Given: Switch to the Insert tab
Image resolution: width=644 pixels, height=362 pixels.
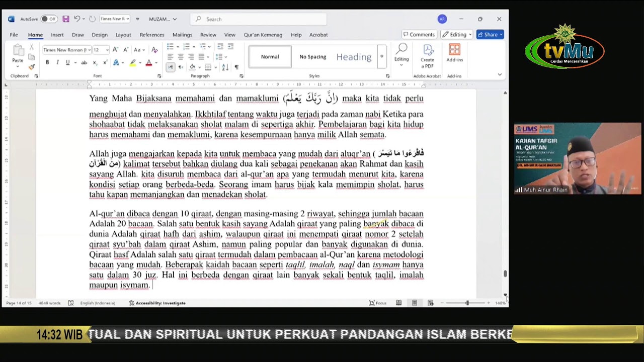Looking at the screenshot, I should (57, 35).
